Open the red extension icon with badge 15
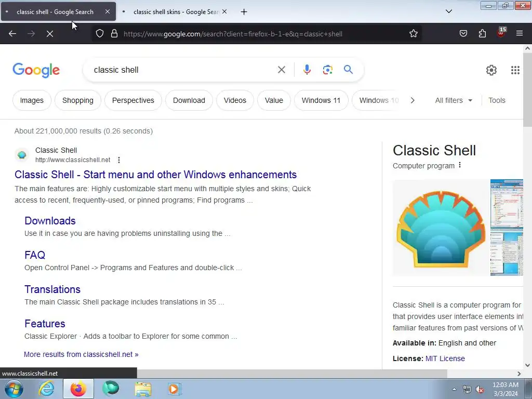 click(501, 33)
